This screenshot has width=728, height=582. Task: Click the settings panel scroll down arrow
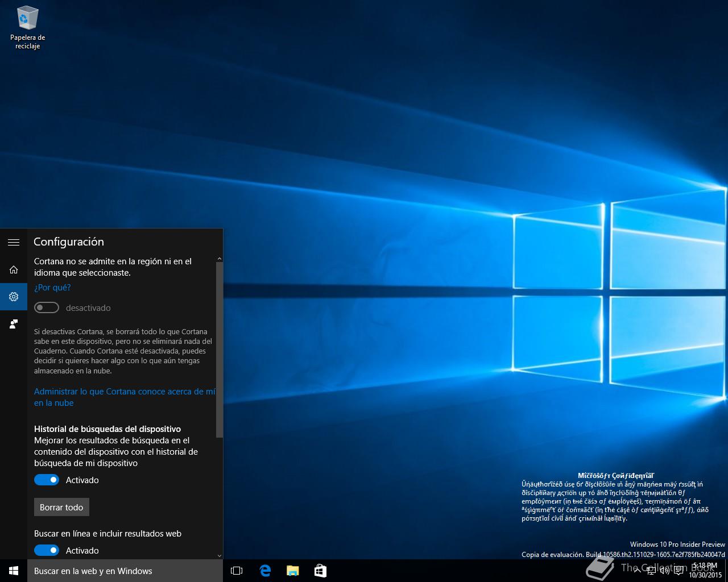pyautogui.click(x=220, y=555)
